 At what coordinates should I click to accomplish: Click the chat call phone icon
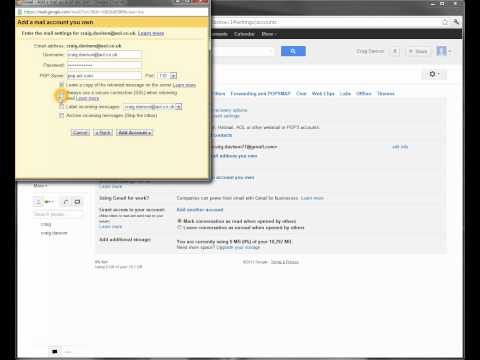66,202
